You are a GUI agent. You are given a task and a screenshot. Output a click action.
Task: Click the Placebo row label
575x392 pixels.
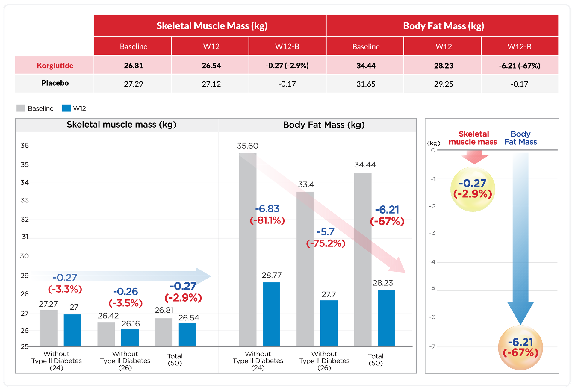click(55, 83)
